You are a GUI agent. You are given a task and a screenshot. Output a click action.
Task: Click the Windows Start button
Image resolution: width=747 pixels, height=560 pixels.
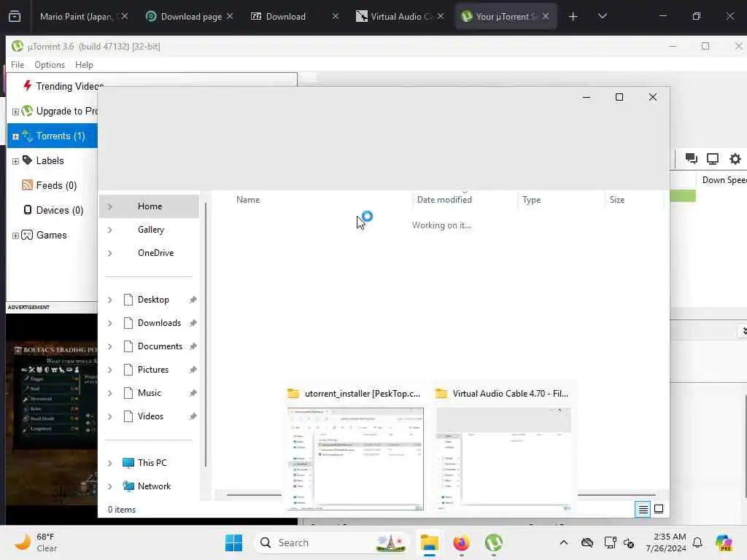233,542
